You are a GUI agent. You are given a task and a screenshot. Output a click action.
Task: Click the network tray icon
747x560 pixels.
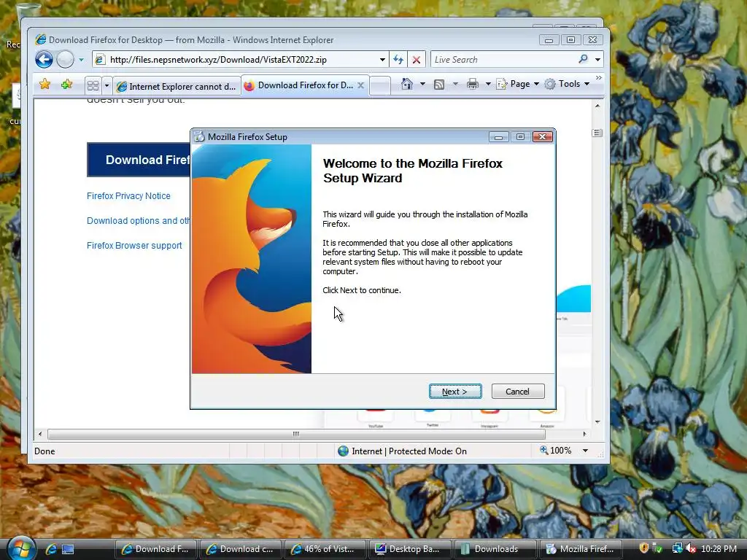point(677,548)
